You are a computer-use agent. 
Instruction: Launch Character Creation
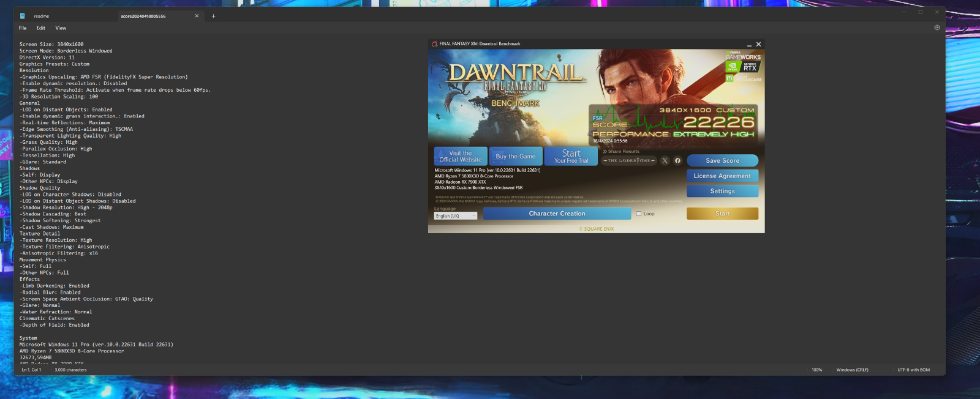(557, 214)
